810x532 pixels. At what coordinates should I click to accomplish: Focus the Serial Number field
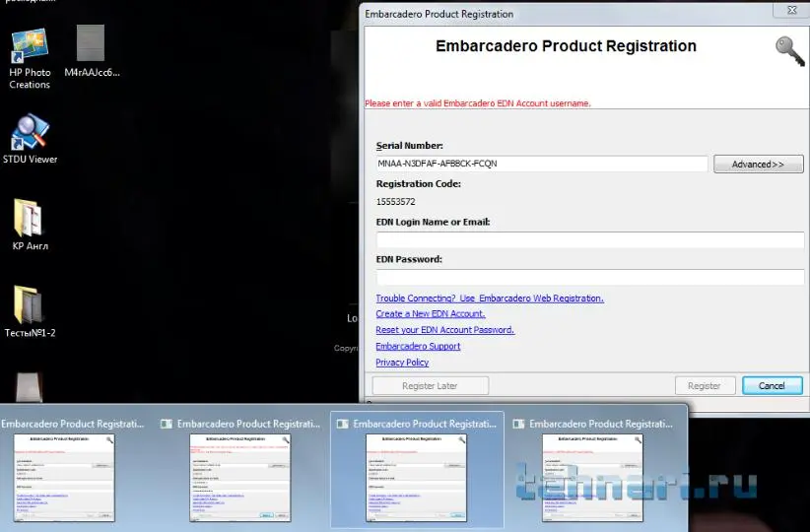(542, 164)
